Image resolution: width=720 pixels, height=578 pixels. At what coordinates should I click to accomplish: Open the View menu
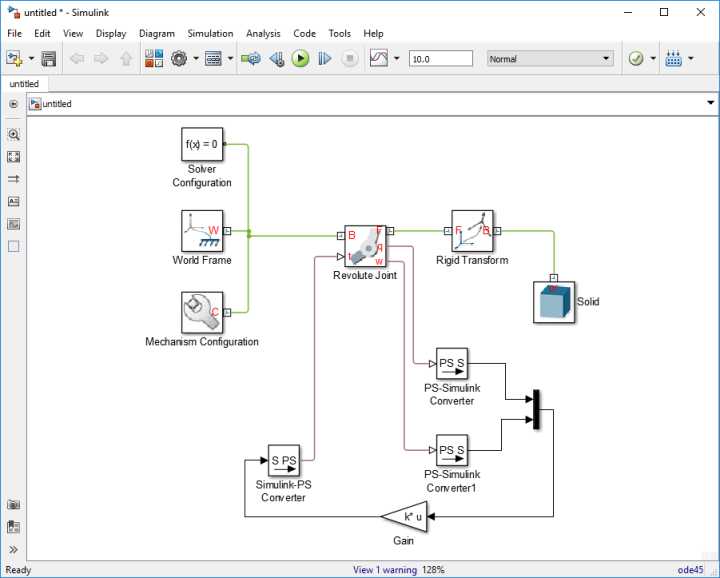click(73, 34)
